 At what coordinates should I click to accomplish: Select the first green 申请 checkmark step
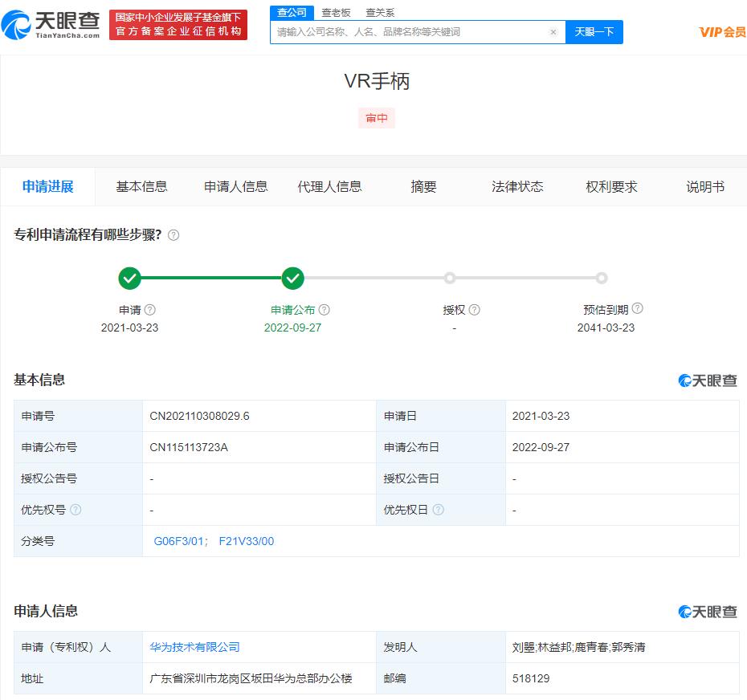[x=129, y=278]
